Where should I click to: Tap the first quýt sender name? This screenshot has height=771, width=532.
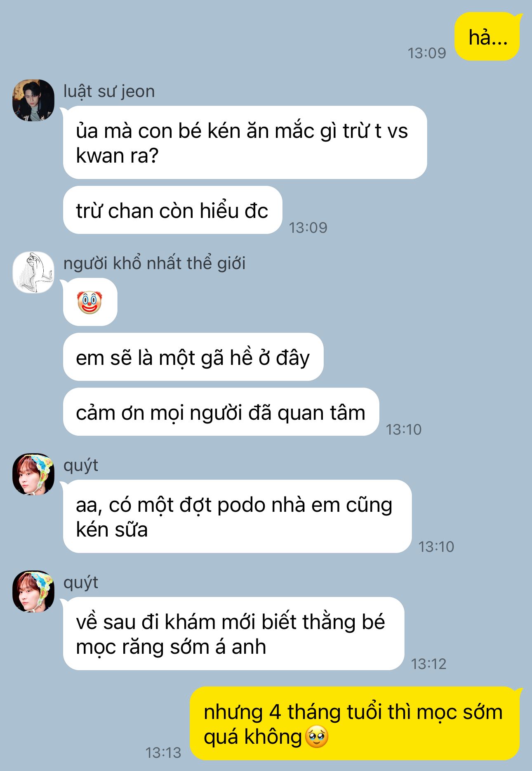click(80, 466)
